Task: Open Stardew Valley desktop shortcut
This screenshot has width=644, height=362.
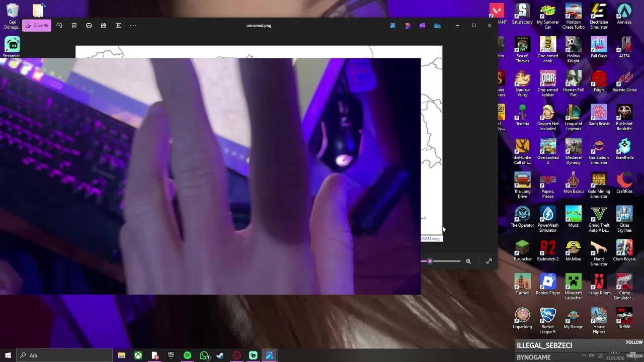Action: click(x=522, y=83)
